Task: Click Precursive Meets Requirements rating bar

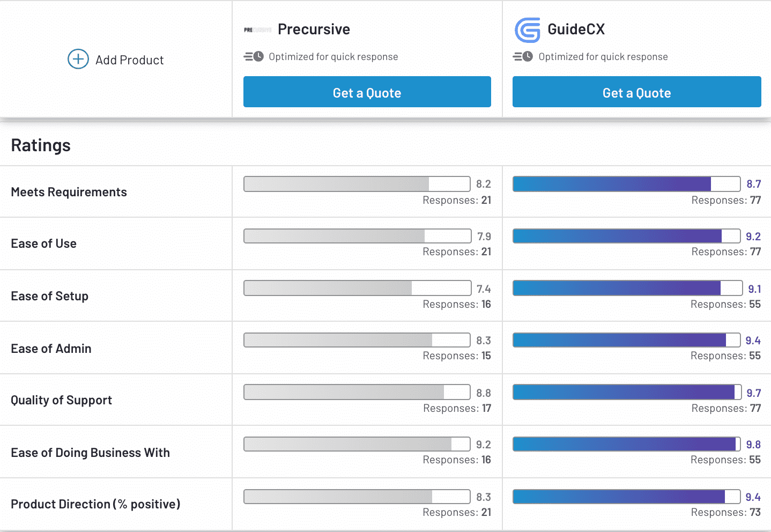Action: coord(357,184)
